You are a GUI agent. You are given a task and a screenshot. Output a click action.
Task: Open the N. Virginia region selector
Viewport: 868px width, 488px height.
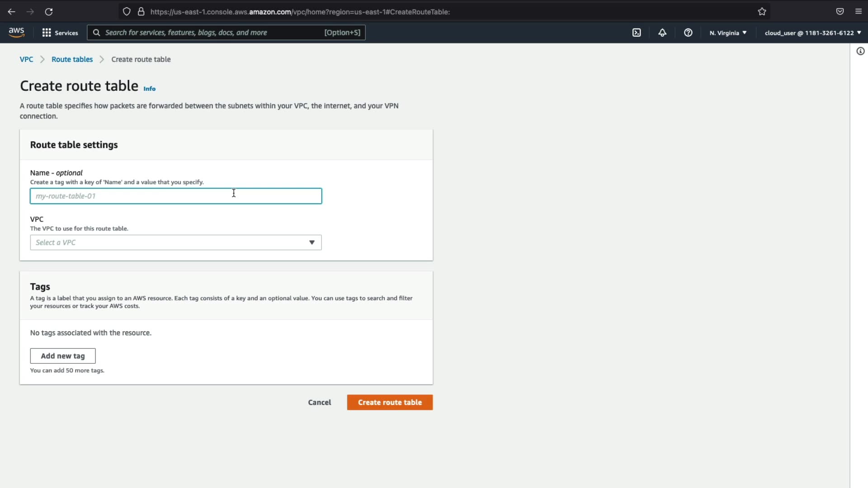pos(728,33)
